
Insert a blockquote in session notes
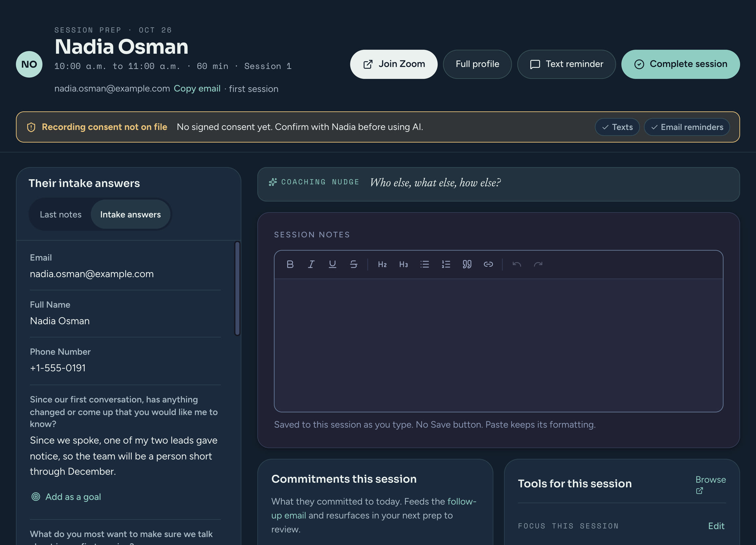(x=467, y=264)
